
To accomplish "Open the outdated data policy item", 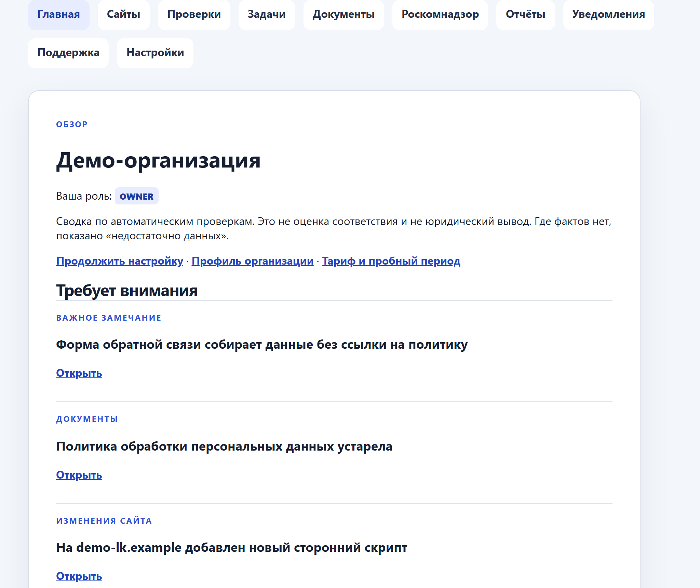I will pyautogui.click(x=79, y=475).
